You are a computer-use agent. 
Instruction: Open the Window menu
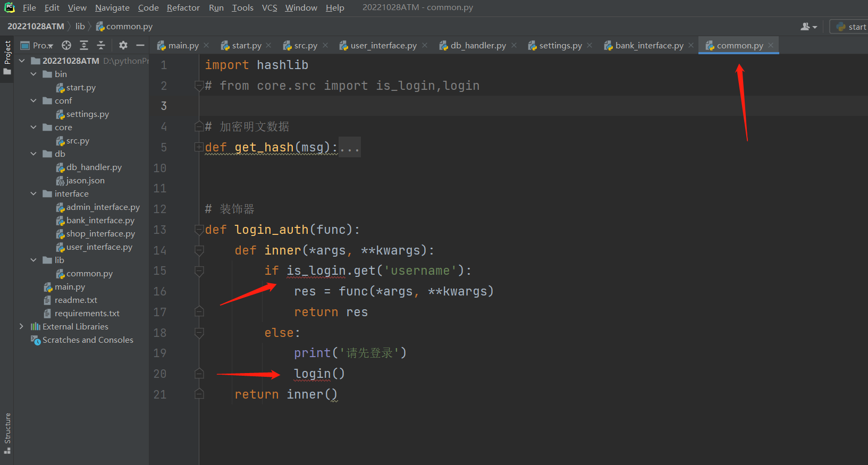(x=301, y=7)
